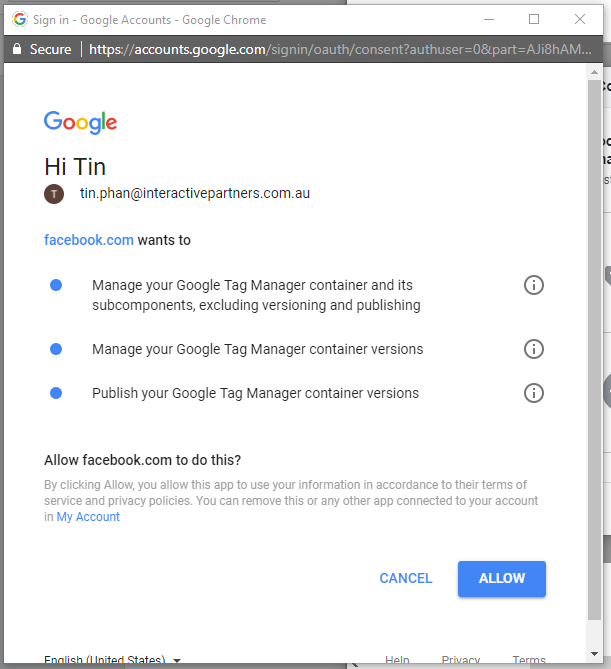Open the Privacy footer link
The height and width of the screenshot is (669, 611).
pyautogui.click(x=461, y=660)
